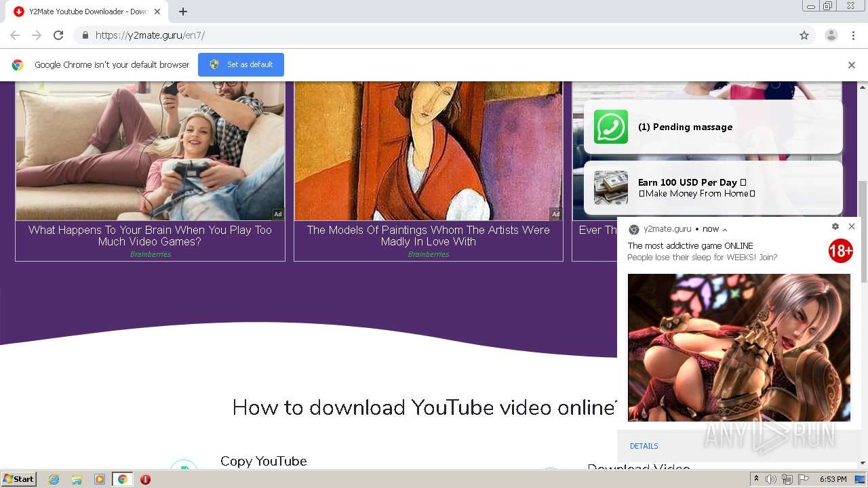Click the How to download YouTube video heading

(425, 407)
